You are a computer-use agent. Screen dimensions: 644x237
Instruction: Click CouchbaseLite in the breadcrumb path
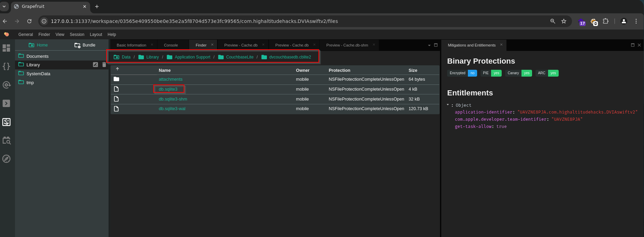click(240, 57)
